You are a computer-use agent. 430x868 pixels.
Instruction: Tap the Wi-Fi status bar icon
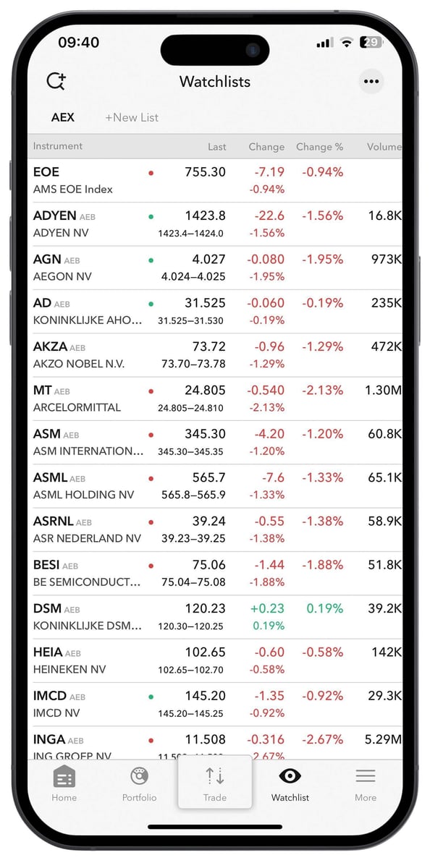point(347,43)
